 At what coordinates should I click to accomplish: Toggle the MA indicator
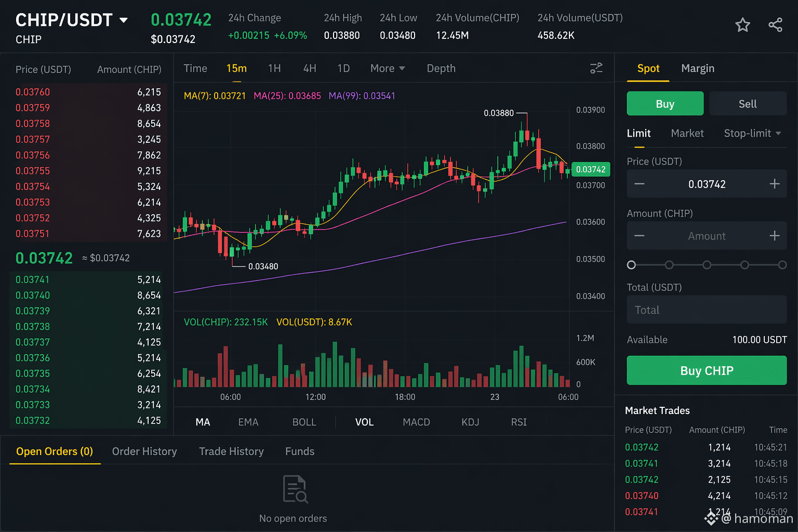203,422
